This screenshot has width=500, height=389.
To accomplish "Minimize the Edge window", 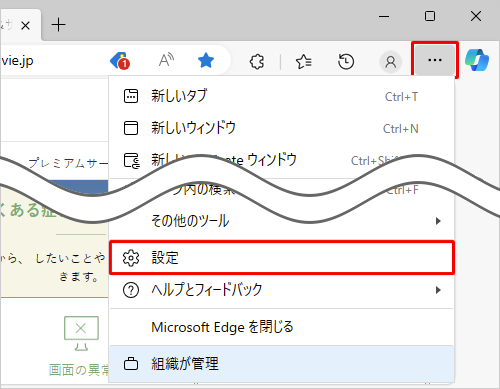I will click(384, 16).
